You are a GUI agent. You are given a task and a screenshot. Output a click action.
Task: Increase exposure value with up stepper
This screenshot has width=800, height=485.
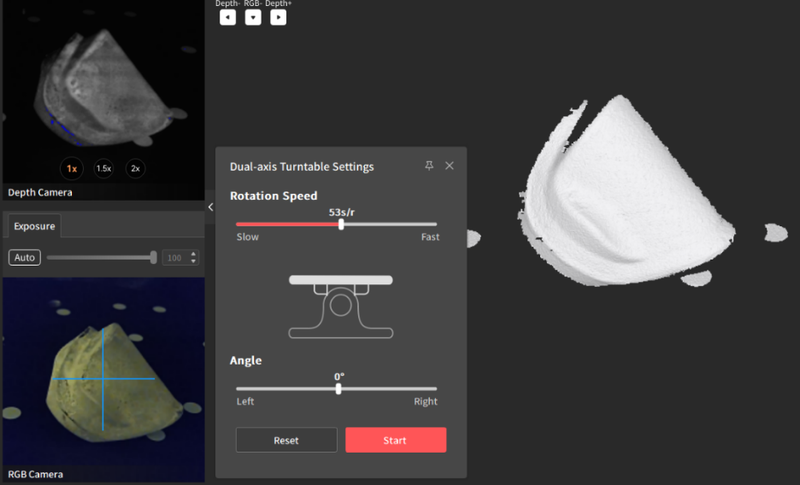[x=194, y=255]
